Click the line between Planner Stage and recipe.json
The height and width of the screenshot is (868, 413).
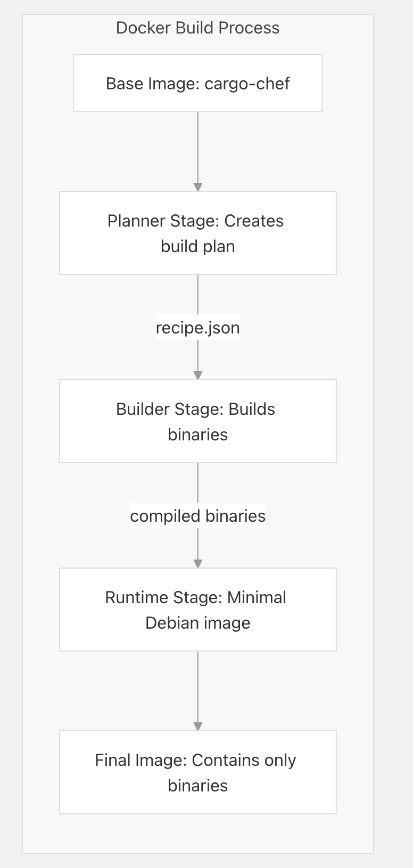tap(198, 294)
